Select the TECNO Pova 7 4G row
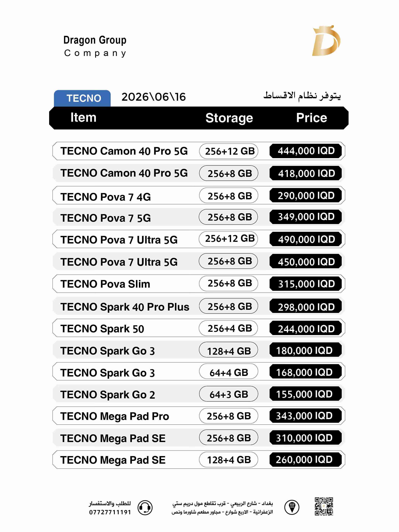The width and height of the screenshot is (399, 532). pos(199,195)
